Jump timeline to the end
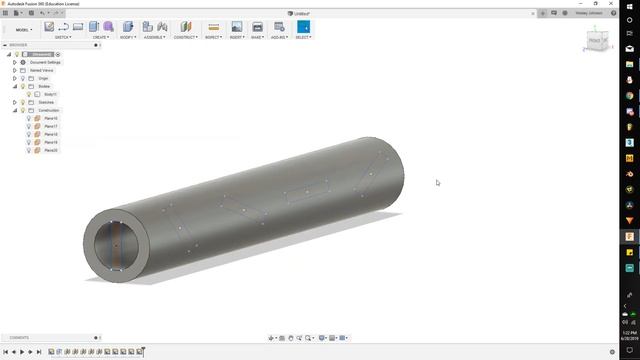Image resolution: width=640 pixels, height=360 pixels. [x=39, y=352]
